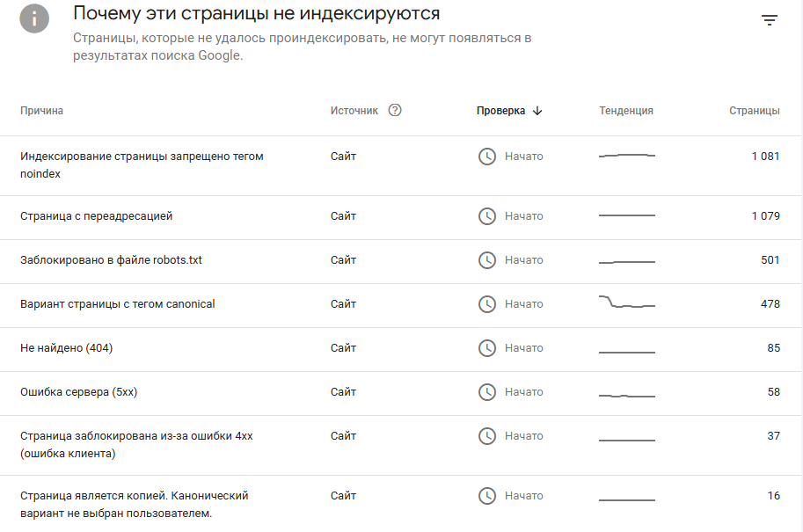This screenshot has height=532, width=803.
Task: Open the Ошибка сервера (5xx) reason
Action: pyautogui.click(x=79, y=392)
